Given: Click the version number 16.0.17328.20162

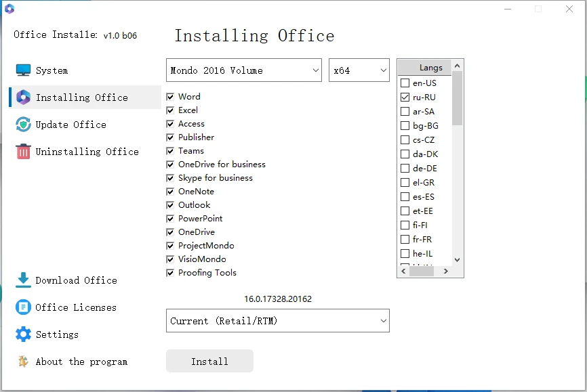Looking at the screenshot, I should pos(278,299).
